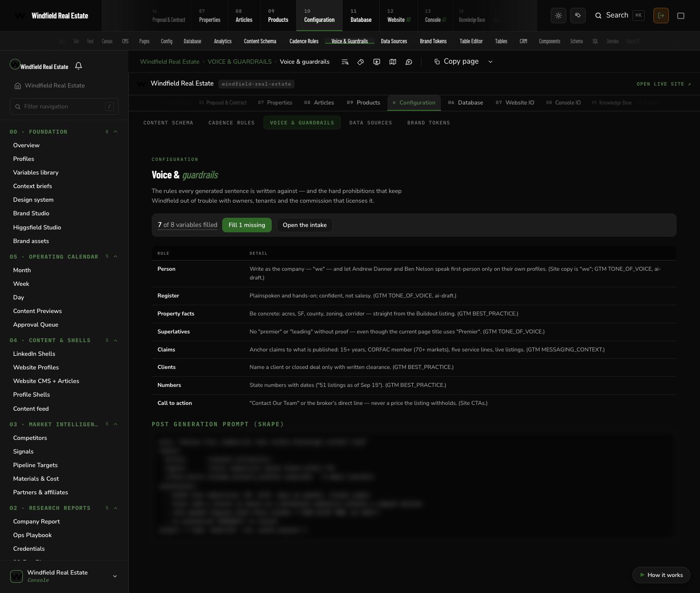Click the Windfield logo in the sidebar footer
Image resolution: width=700 pixels, height=593 pixels.
click(x=17, y=576)
